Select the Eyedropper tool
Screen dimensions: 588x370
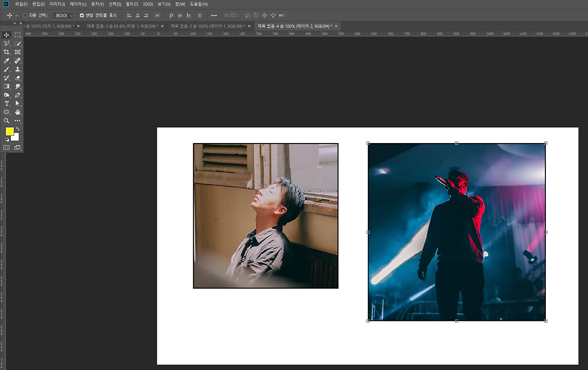(x=7, y=61)
